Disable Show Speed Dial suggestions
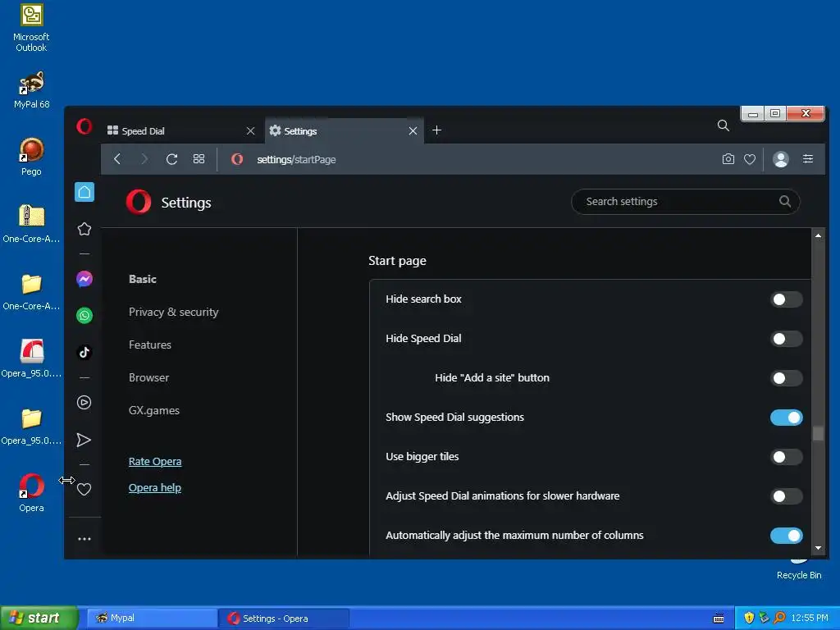The image size is (840, 630). (786, 418)
